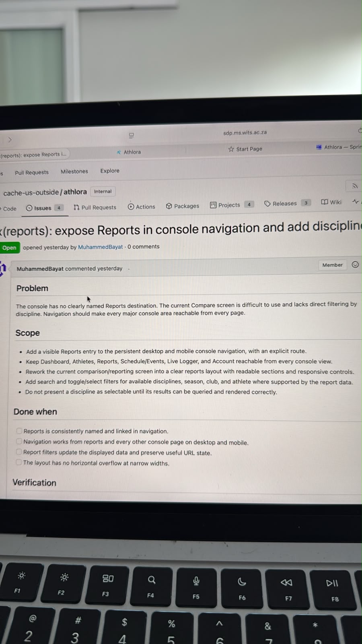The height and width of the screenshot is (644, 362).
Task: Open the Activity pulse icon tab
Action: [355, 201]
